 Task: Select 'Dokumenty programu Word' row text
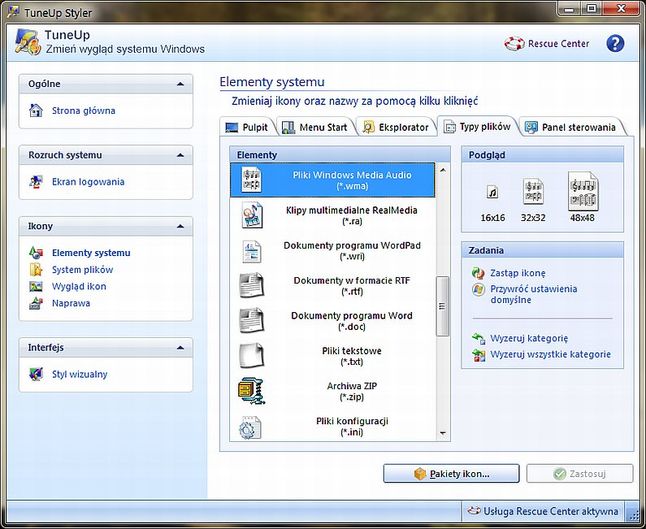pyautogui.click(x=352, y=321)
